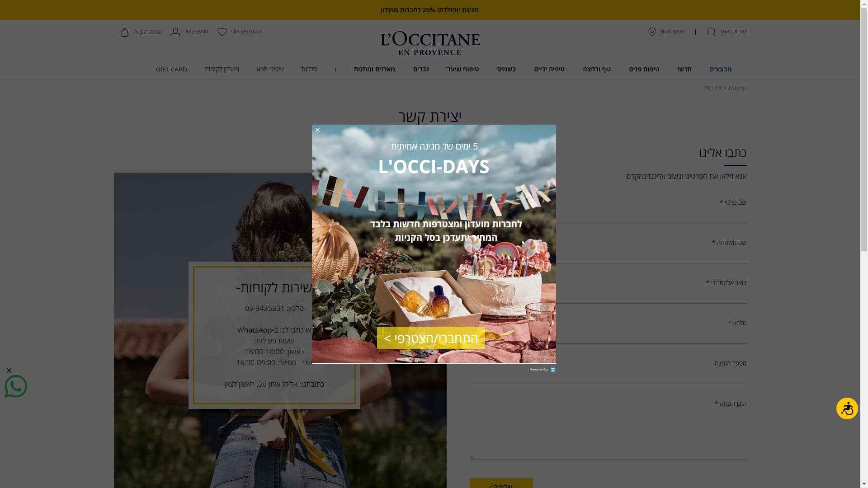This screenshot has height=488, width=868.
Task: Click the search magnifier icon
Action: click(711, 32)
